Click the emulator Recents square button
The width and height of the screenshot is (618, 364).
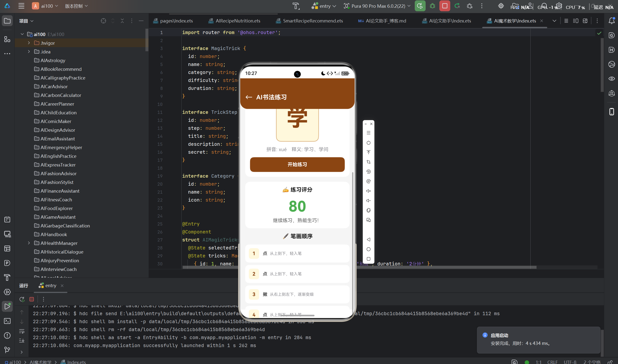coord(368,259)
